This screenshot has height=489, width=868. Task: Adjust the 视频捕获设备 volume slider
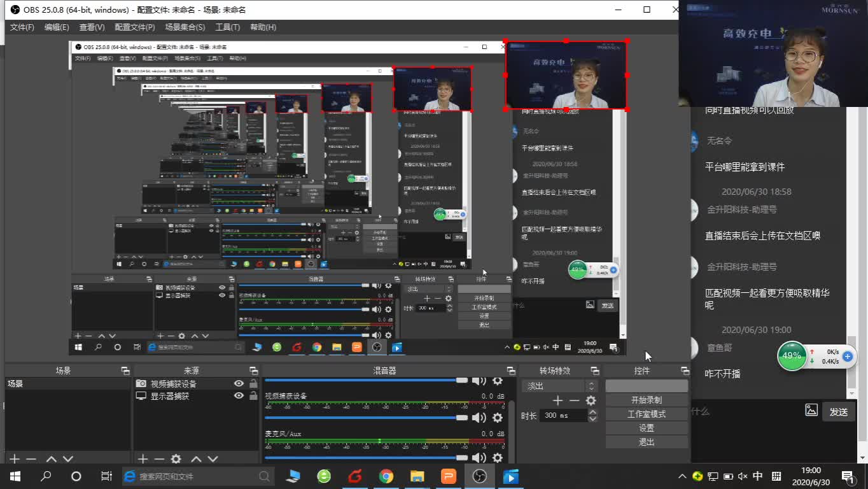click(366, 418)
